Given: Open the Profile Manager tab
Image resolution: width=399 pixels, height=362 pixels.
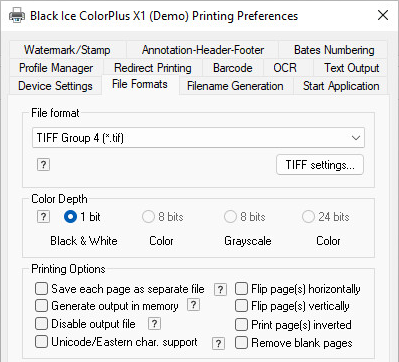Looking at the screenshot, I should tap(56, 68).
